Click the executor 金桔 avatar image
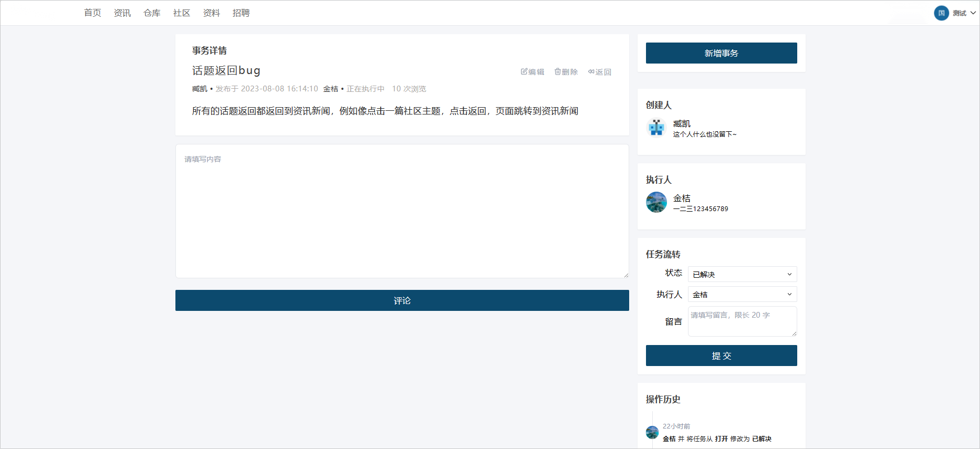The image size is (980, 449). pos(656,202)
